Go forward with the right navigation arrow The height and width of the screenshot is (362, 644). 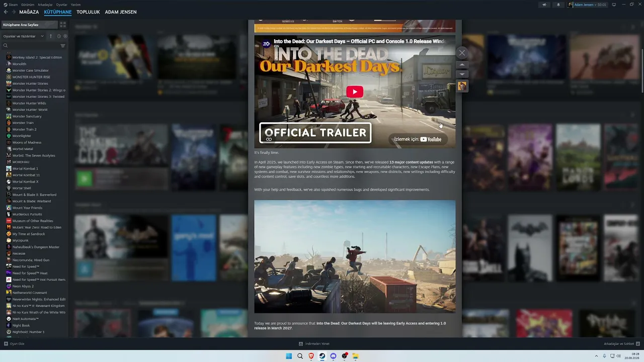click(14, 12)
